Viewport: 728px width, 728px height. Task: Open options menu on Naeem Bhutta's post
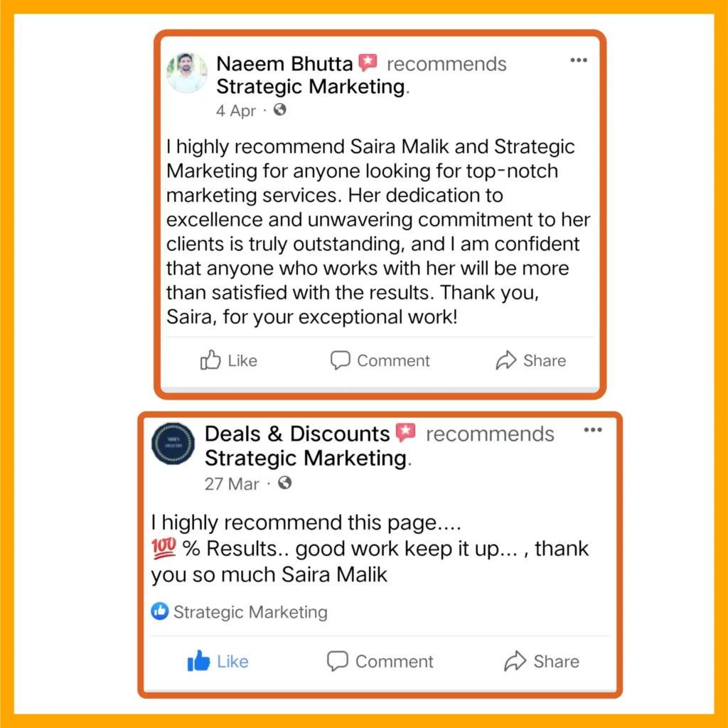579,60
